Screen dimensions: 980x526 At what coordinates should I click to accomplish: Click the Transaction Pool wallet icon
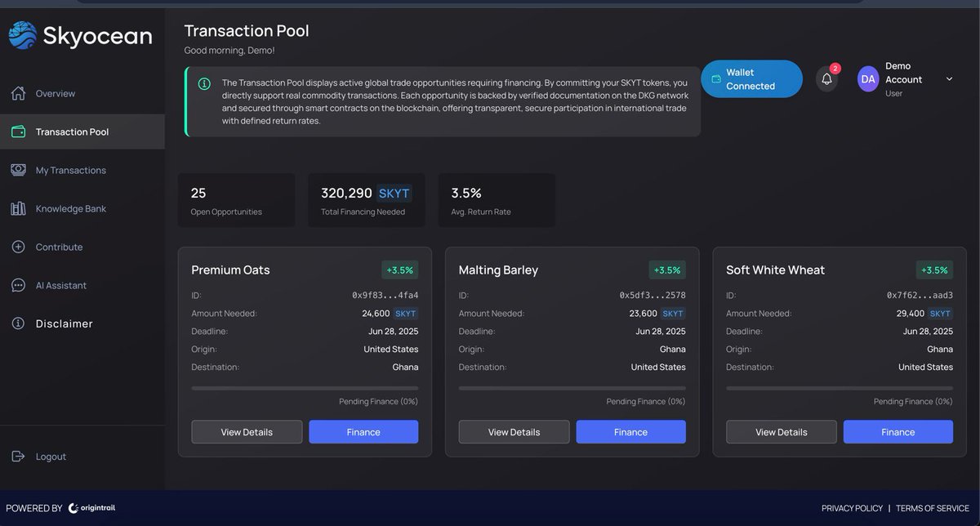click(18, 131)
